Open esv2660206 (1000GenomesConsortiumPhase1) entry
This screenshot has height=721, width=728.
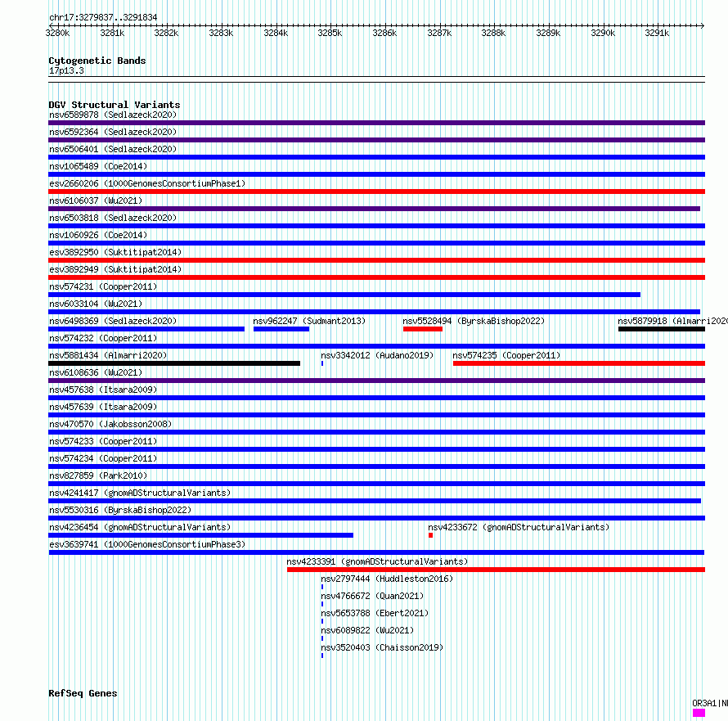pos(147,183)
